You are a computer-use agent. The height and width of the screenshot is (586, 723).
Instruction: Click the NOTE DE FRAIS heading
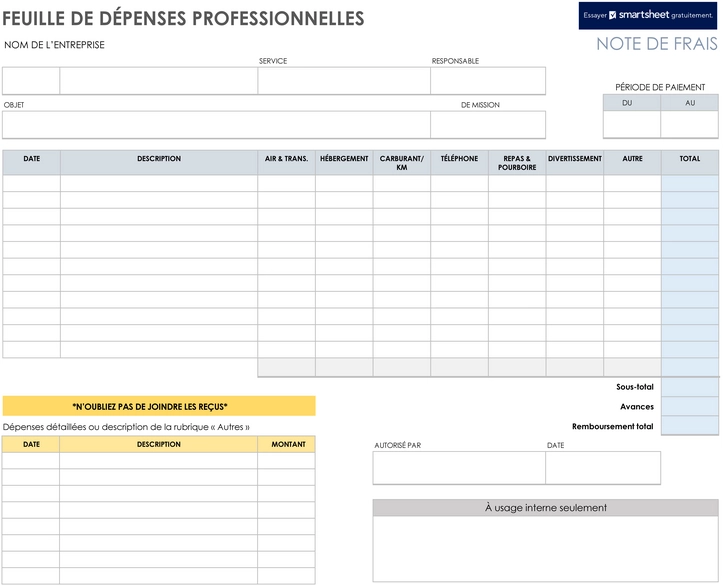point(657,44)
